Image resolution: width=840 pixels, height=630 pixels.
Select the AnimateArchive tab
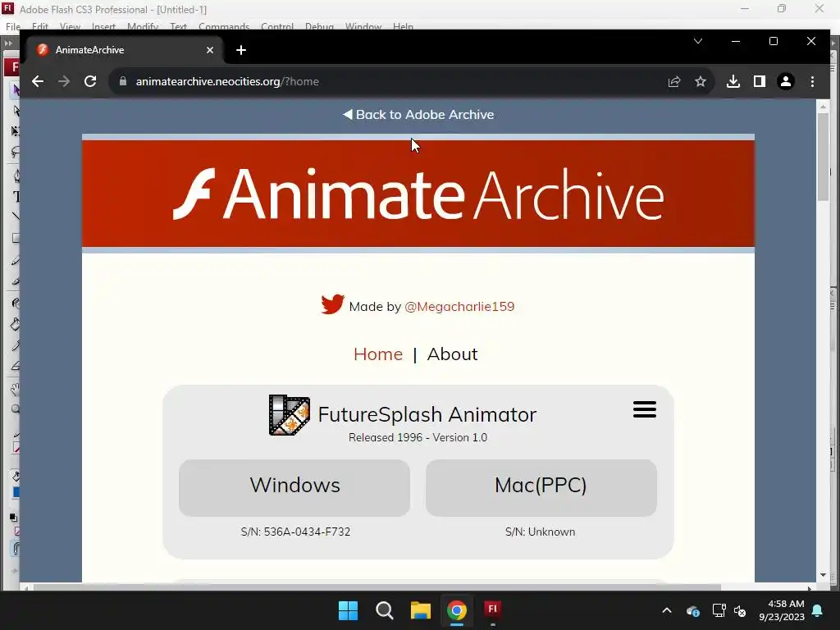click(126, 50)
